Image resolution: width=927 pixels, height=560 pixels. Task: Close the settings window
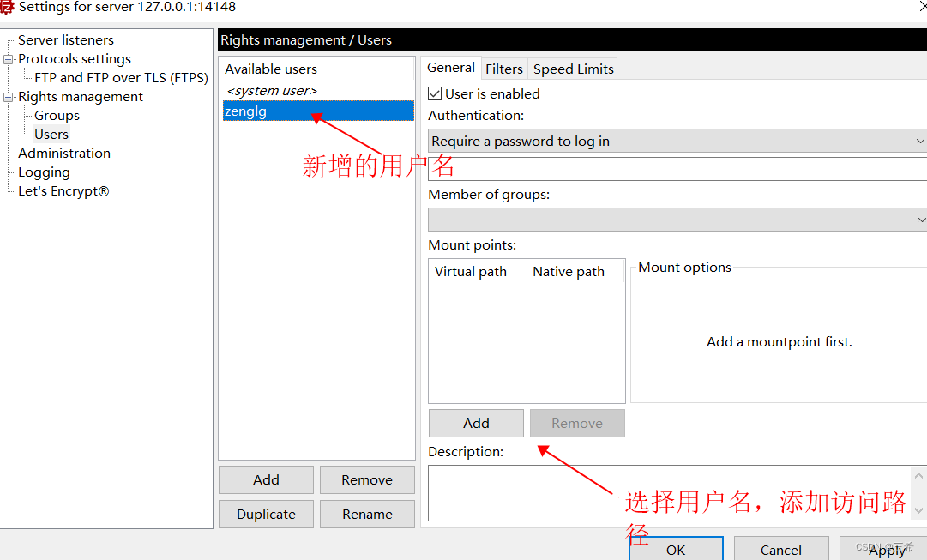[x=922, y=7]
